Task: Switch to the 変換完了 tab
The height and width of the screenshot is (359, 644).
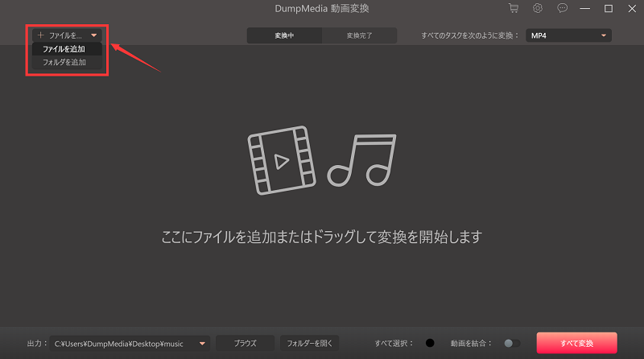Action: point(359,35)
